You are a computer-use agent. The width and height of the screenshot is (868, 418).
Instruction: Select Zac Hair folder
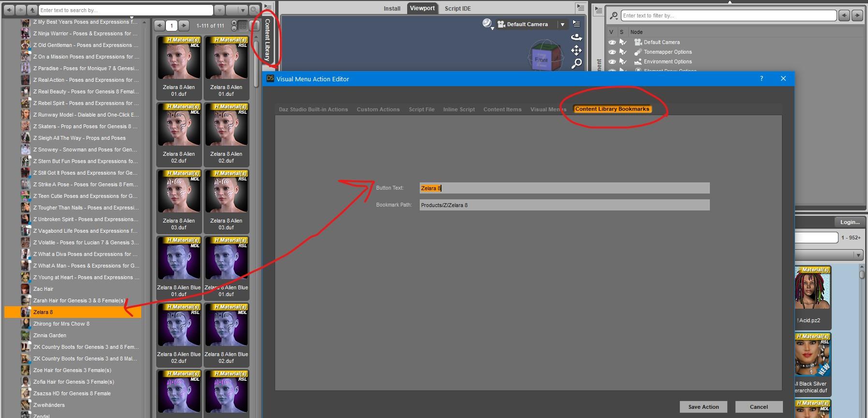(43, 289)
